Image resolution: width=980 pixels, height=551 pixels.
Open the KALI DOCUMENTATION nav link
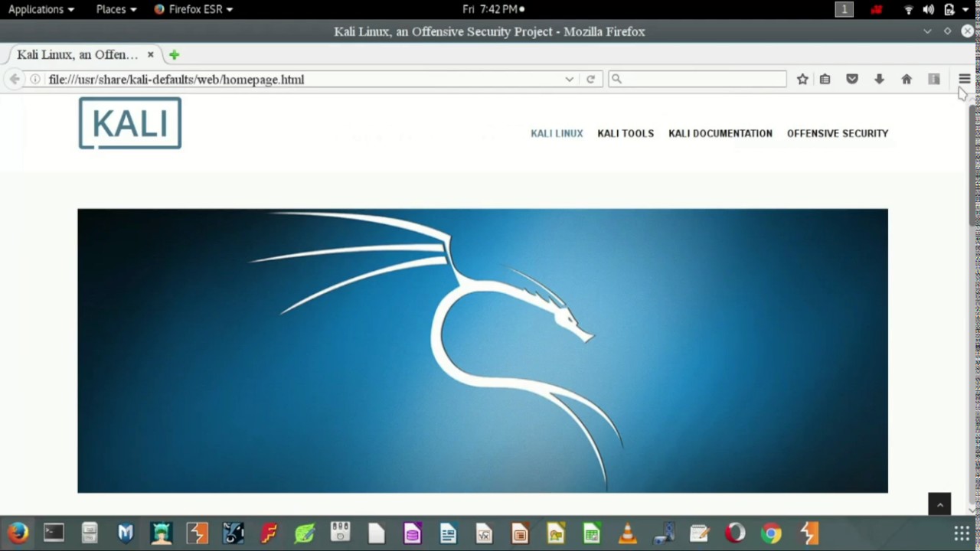pyautogui.click(x=720, y=133)
